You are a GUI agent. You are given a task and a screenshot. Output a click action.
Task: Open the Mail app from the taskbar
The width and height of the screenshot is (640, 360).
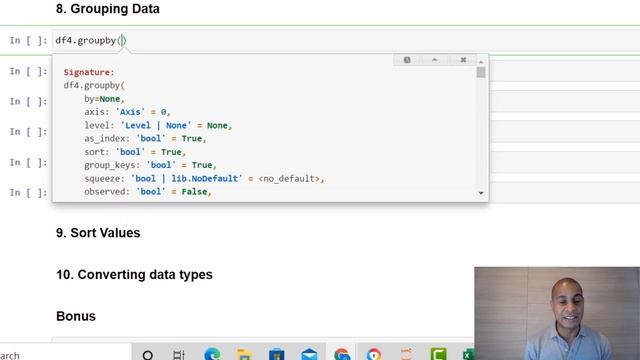(309, 354)
